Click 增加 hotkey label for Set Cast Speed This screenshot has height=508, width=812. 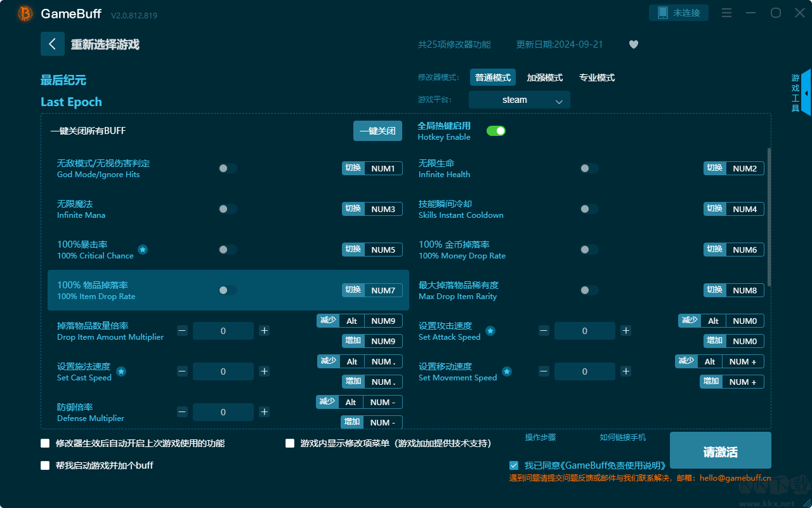point(353,382)
